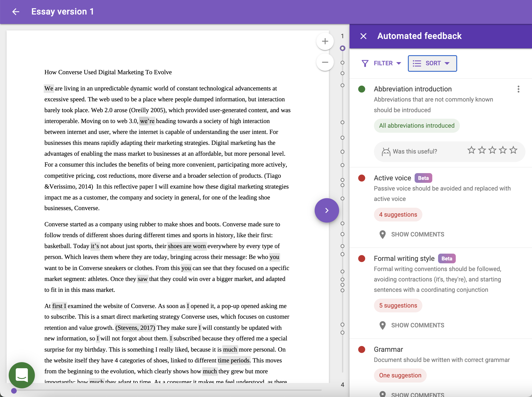Click the purple next arrow button
The width and height of the screenshot is (532, 397).
[327, 210]
